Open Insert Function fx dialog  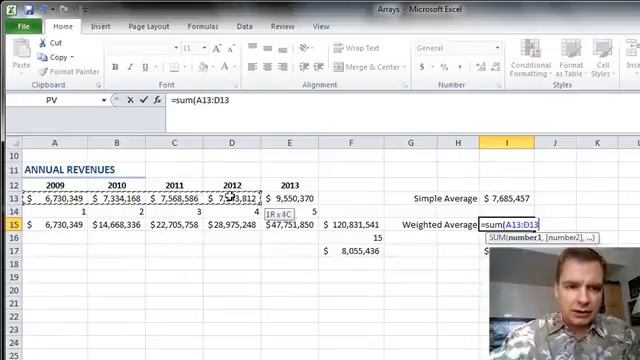[157, 100]
